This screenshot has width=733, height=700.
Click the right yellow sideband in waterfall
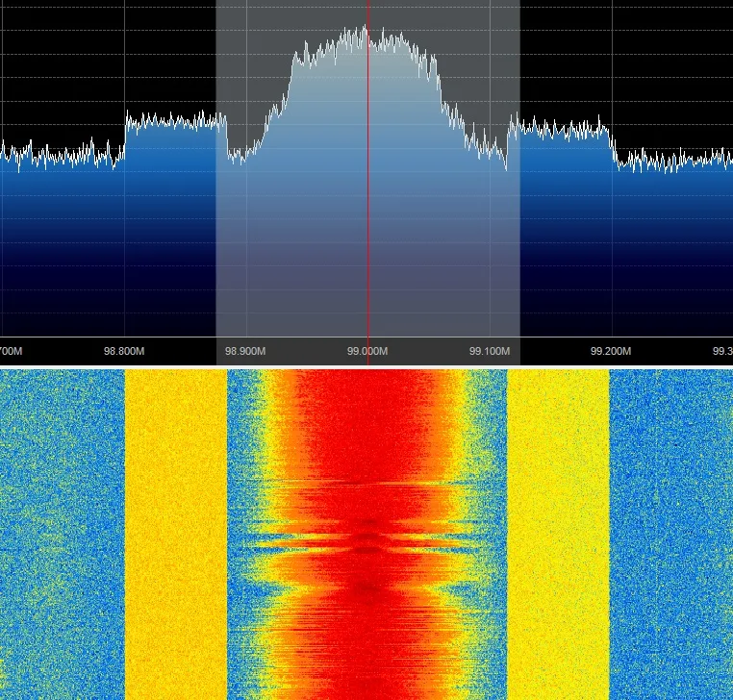click(558, 535)
